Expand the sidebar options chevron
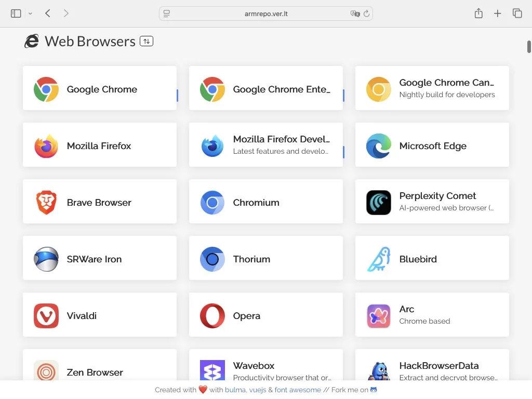The image size is (532, 399). tap(30, 14)
